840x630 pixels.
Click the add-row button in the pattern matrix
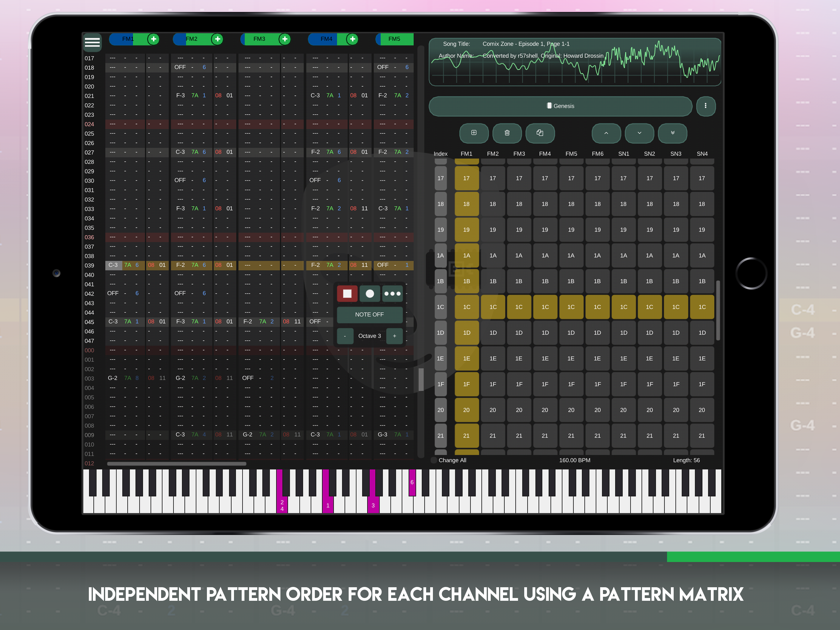pyautogui.click(x=473, y=133)
